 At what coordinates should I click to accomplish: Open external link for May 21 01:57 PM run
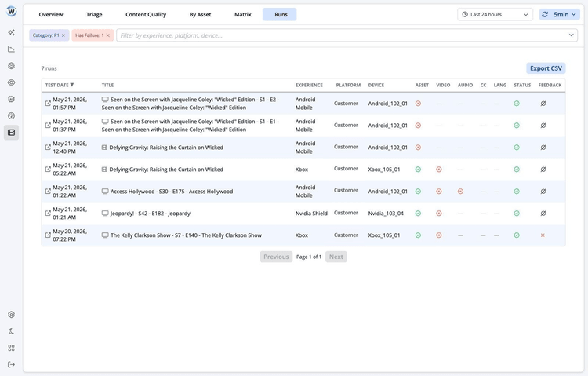click(48, 104)
